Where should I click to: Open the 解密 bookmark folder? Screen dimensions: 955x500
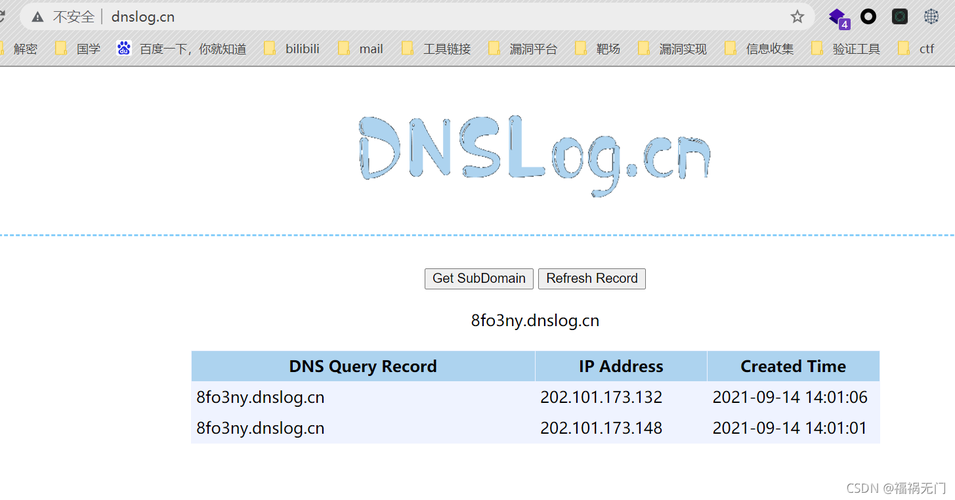pyautogui.click(x=19, y=49)
